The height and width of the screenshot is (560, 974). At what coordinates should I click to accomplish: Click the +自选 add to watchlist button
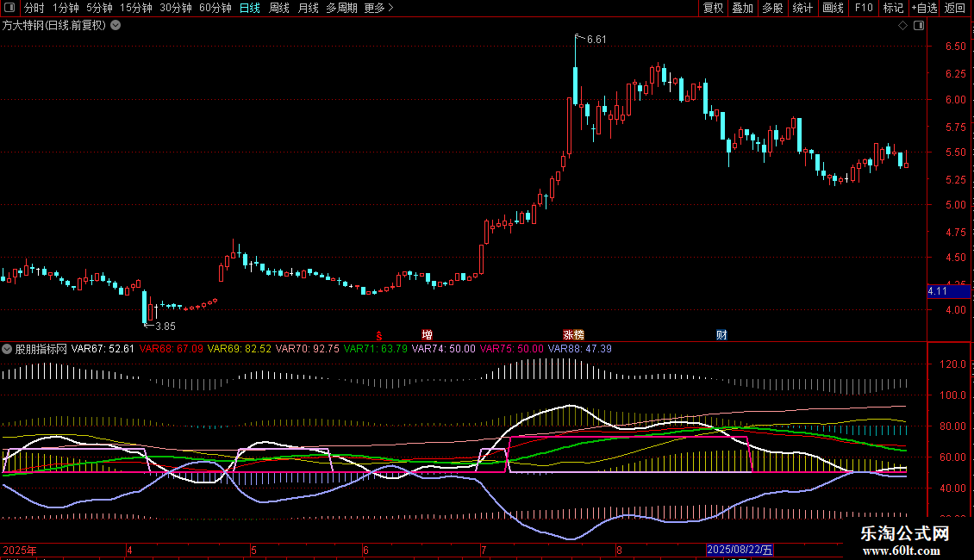pyautogui.click(x=923, y=8)
